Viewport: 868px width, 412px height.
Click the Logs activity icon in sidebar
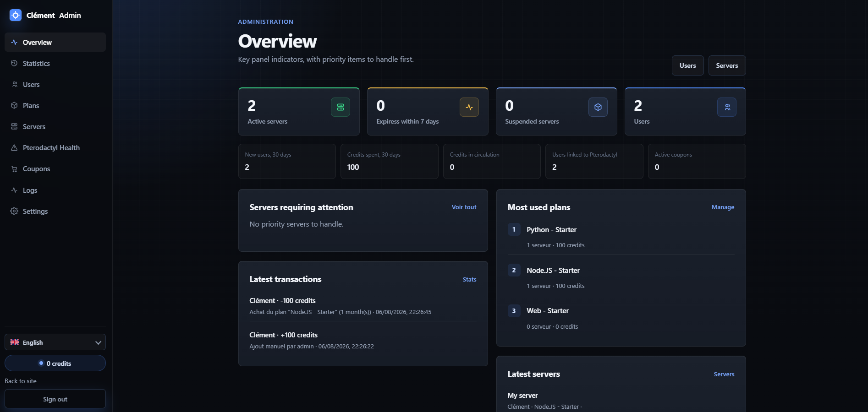(14, 190)
